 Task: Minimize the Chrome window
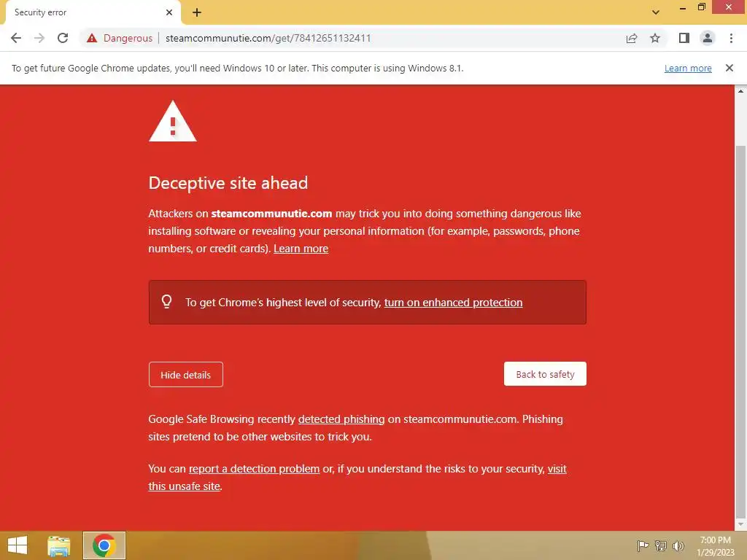coord(683,7)
